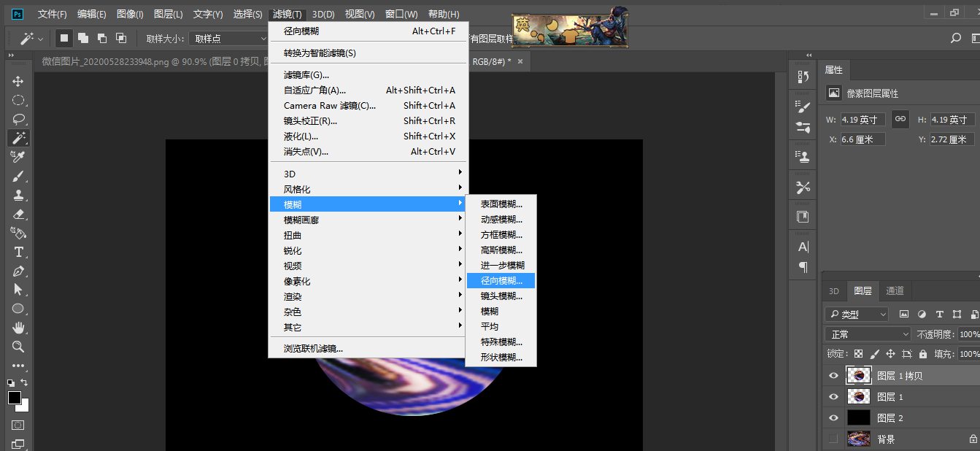Click the link width and height button

pyautogui.click(x=900, y=119)
